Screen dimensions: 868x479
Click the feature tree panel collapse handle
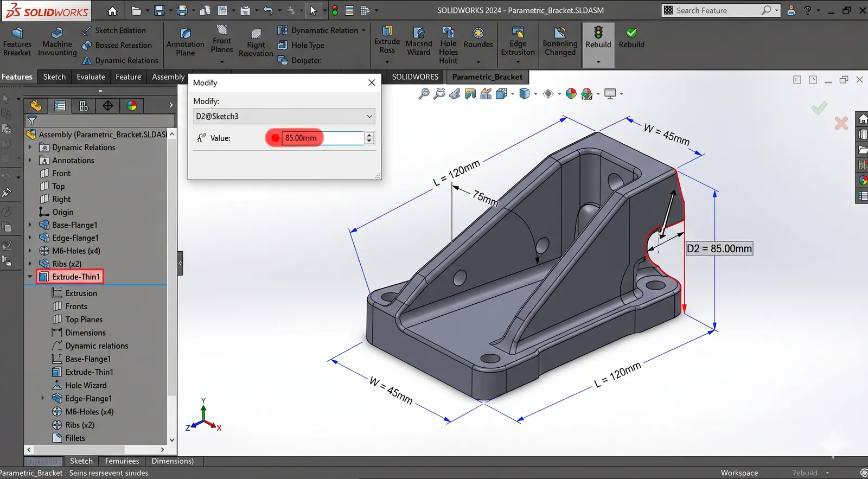click(x=180, y=263)
